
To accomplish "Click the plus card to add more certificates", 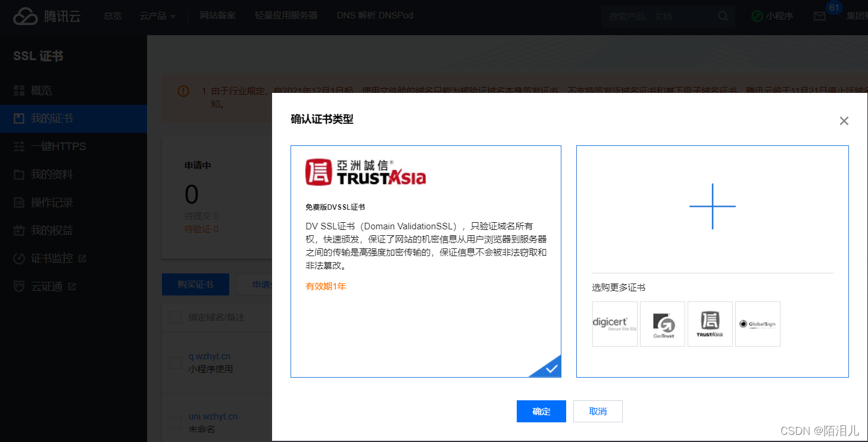I will pyautogui.click(x=712, y=207).
